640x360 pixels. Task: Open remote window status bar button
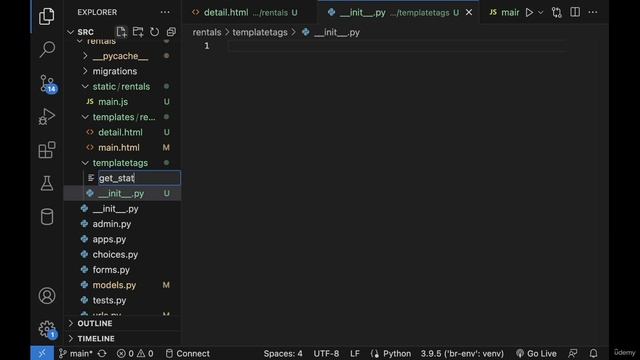[x=42, y=353]
